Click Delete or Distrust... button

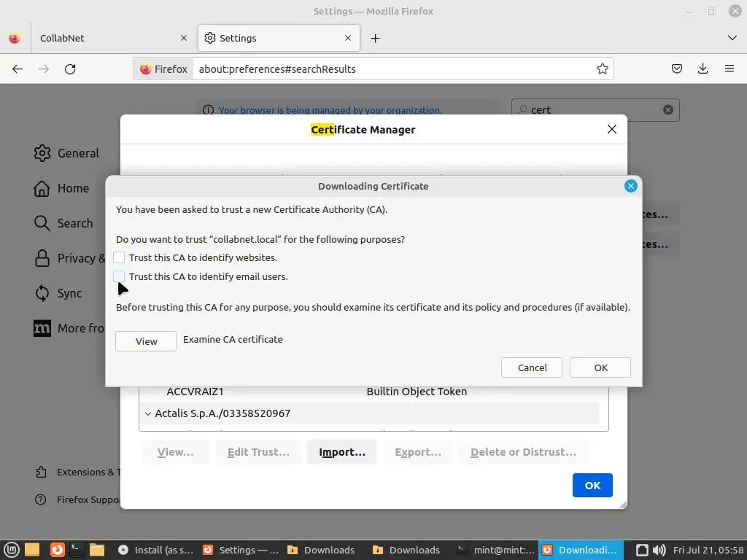(524, 452)
